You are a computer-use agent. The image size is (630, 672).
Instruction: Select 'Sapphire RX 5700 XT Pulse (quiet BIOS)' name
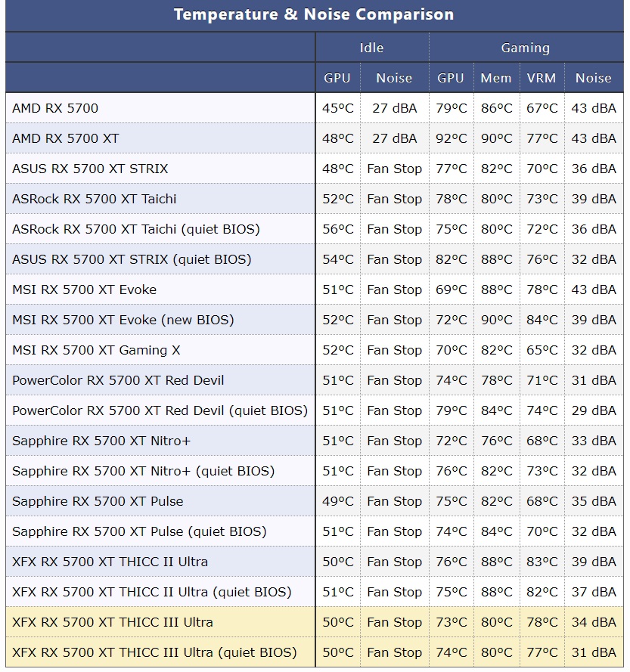(139, 531)
